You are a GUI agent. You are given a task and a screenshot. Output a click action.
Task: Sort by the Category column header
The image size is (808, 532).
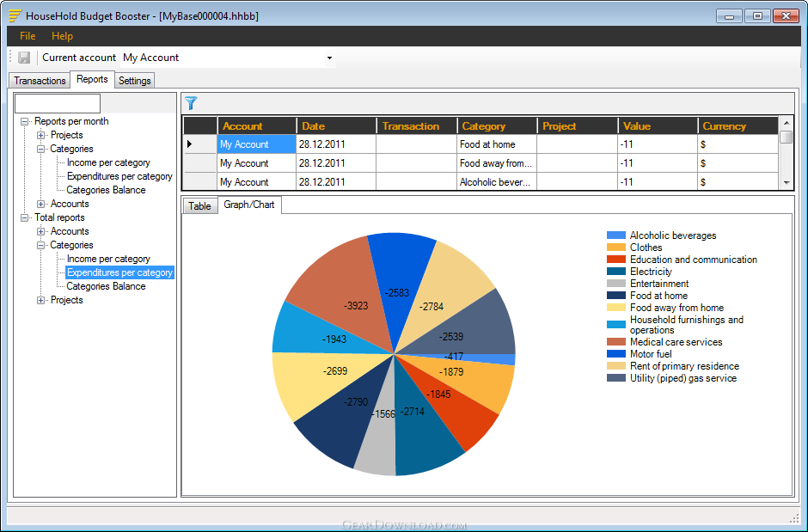click(x=497, y=126)
